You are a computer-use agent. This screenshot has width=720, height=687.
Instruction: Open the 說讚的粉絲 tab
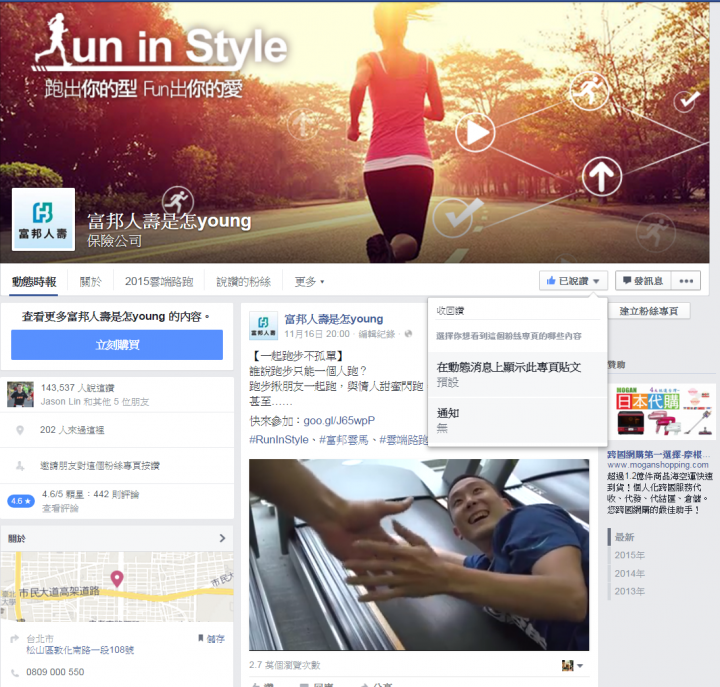pos(243,281)
